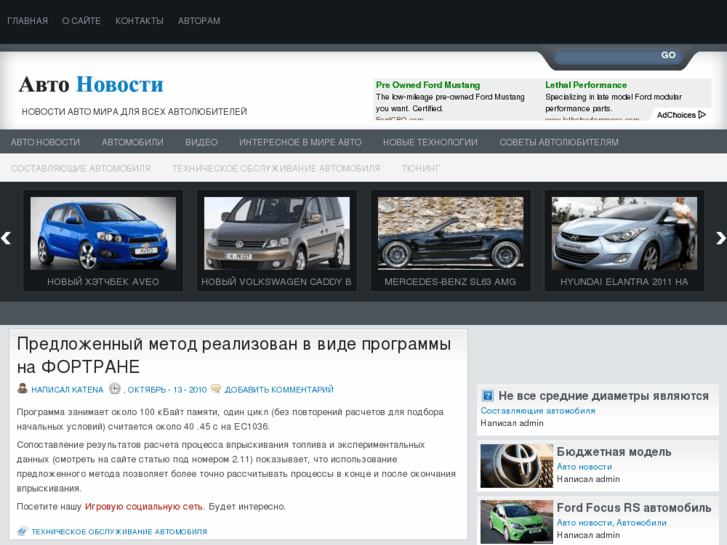The height and width of the screenshot is (545, 727).
Task: Click Авто новости link under Бюджетная модель
Action: (584, 467)
